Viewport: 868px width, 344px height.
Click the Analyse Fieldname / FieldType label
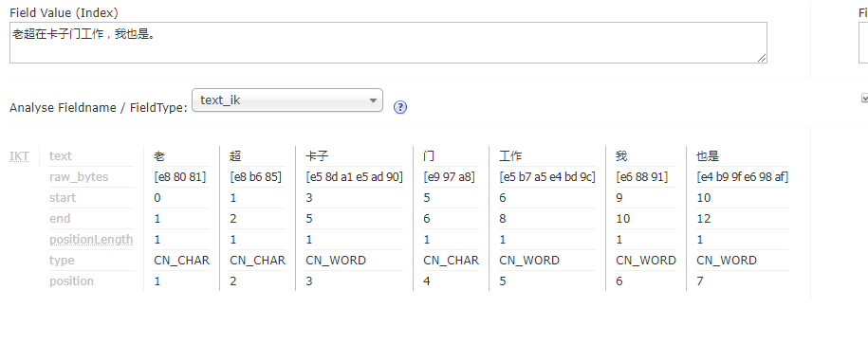click(x=99, y=108)
